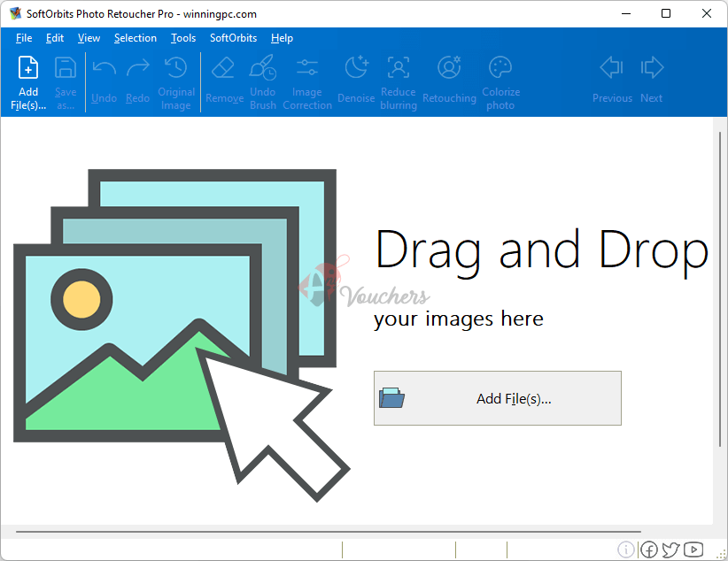Open the YouTube link in status bar
The width and height of the screenshot is (728, 561).
pos(693,549)
